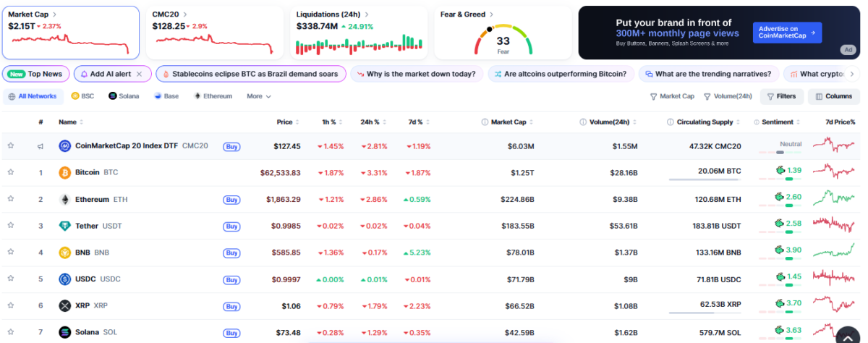The width and height of the screenshot is (868, 343).
Task: Ask Are altcoins outperforming Bitcoin
Action: tap(561, 74)
